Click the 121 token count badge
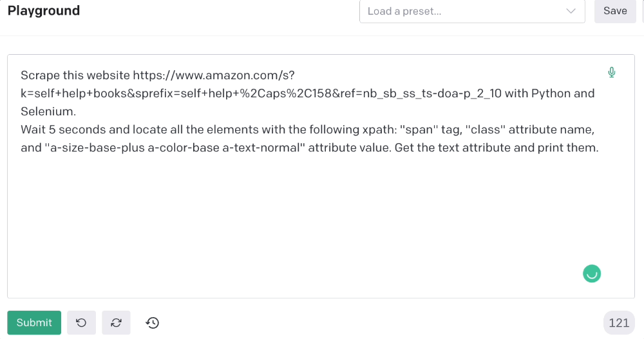The height and width of the screenshot is (339, 644). (619, 323)
